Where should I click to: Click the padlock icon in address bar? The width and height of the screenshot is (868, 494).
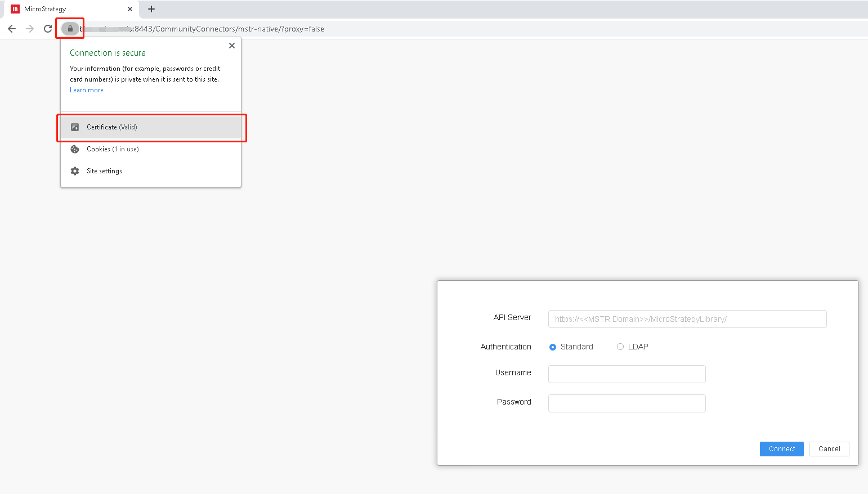coord(70,29)
